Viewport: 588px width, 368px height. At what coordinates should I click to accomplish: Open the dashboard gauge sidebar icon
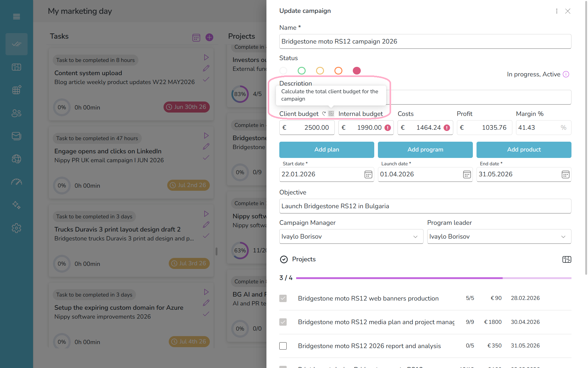(x=17, y=182)
